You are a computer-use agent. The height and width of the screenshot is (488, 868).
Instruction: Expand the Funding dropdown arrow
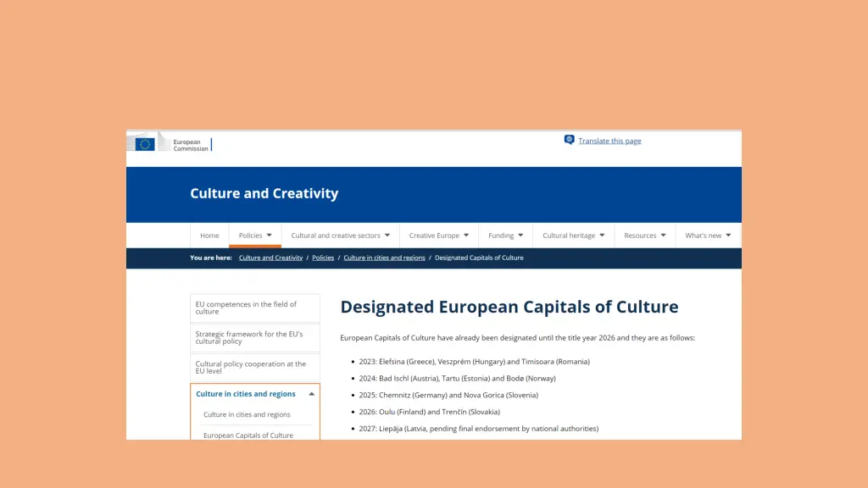tap(520, 236)
